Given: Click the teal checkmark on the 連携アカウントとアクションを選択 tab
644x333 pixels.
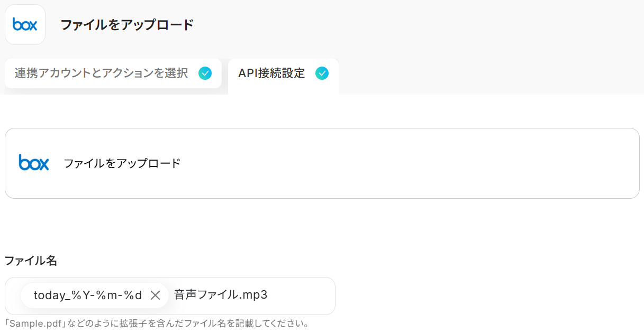Looking at the screenshot, I should 205,73.
